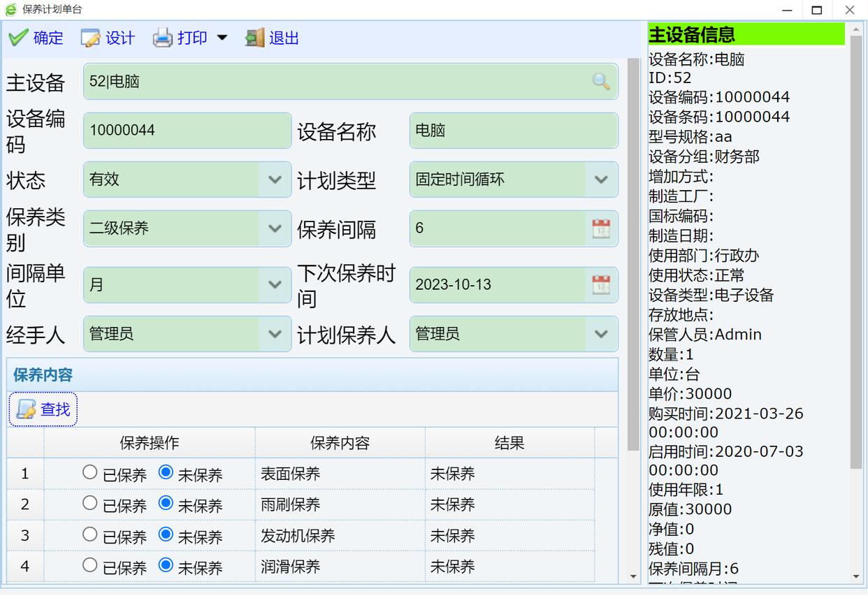Open the 设计 design editor icon

coord(91,38)
